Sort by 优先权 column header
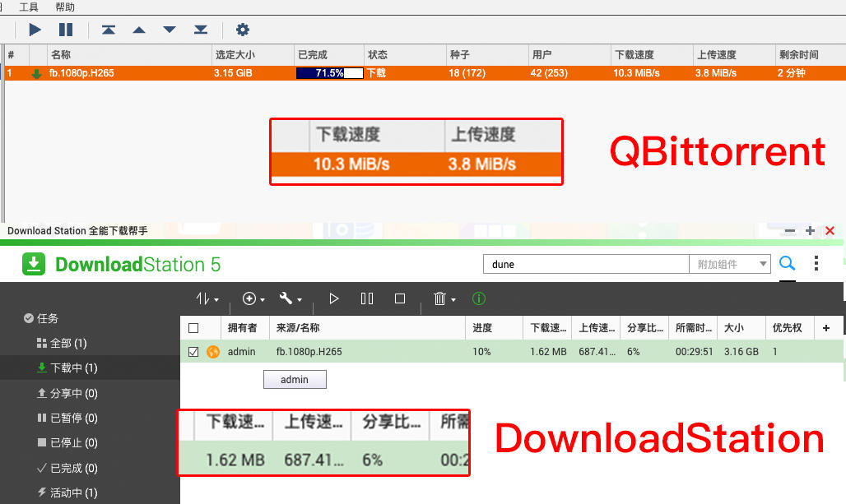Viewport: 846px width, 504px height. (788, 328)
